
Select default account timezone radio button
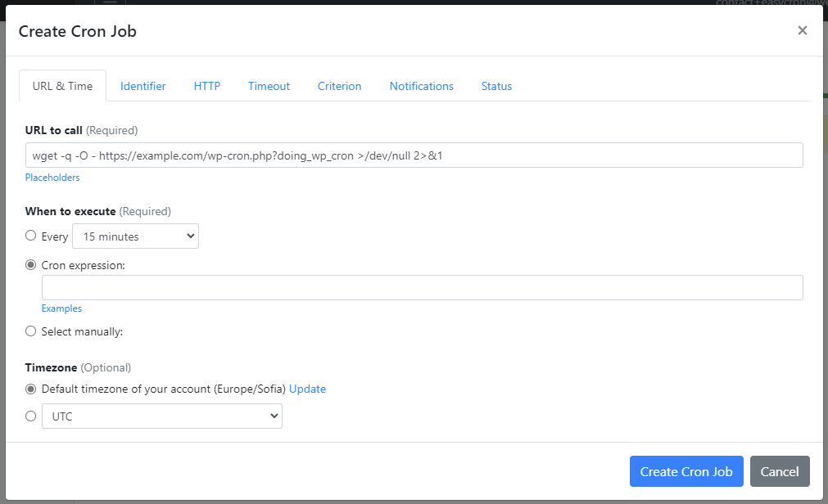(30, 389)
